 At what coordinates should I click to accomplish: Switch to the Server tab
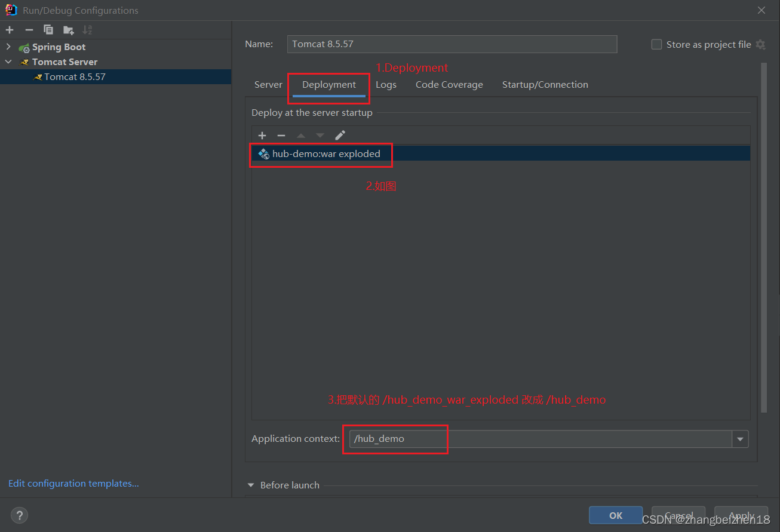tap(268, 84)
